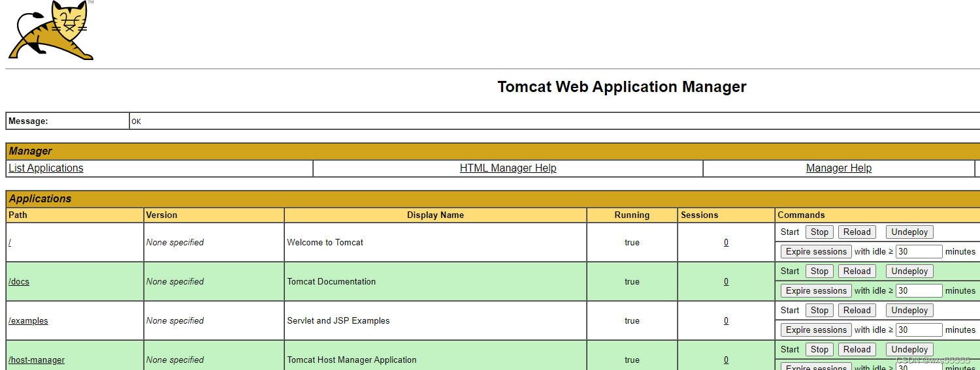The width and height of the screenshot is (980, 370).
Task: Focus idle minutes field for /examples row
Action: click(919, 330)
